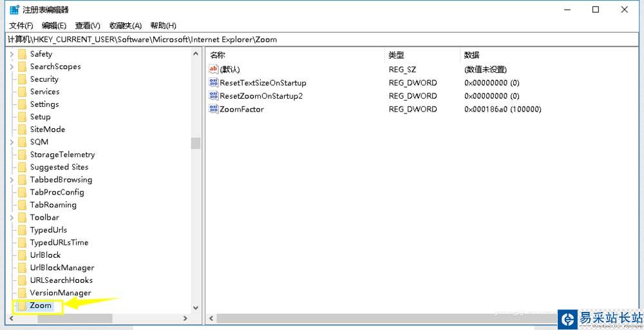This screenshot has width=644, height=330.
Task: Click the SiteMode folder icon
Action: click(22, 130)
